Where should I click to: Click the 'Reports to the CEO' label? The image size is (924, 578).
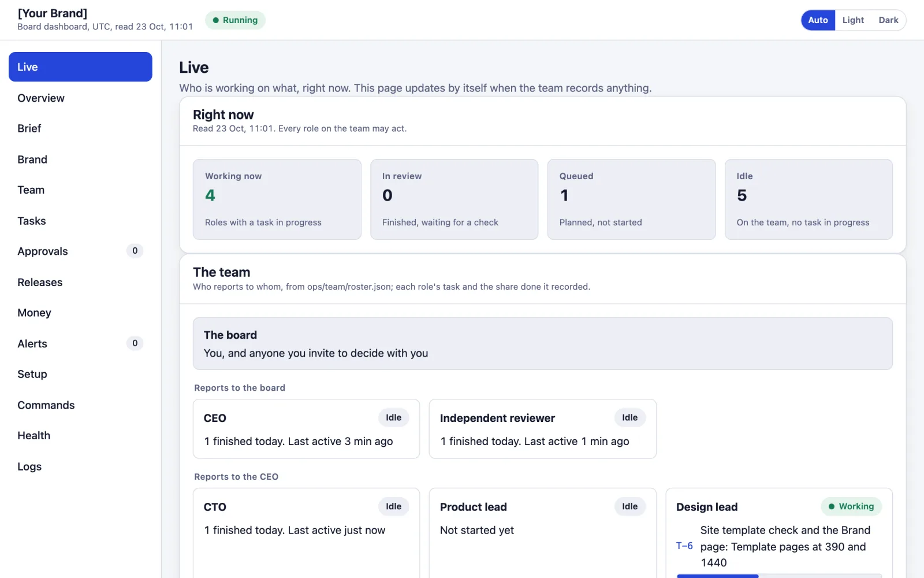[x=236, y=477]
